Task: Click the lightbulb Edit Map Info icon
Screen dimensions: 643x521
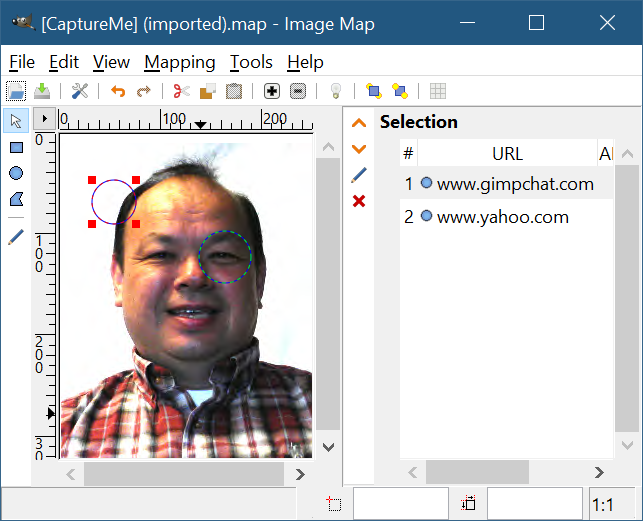Action: click(x=336, y=91)
